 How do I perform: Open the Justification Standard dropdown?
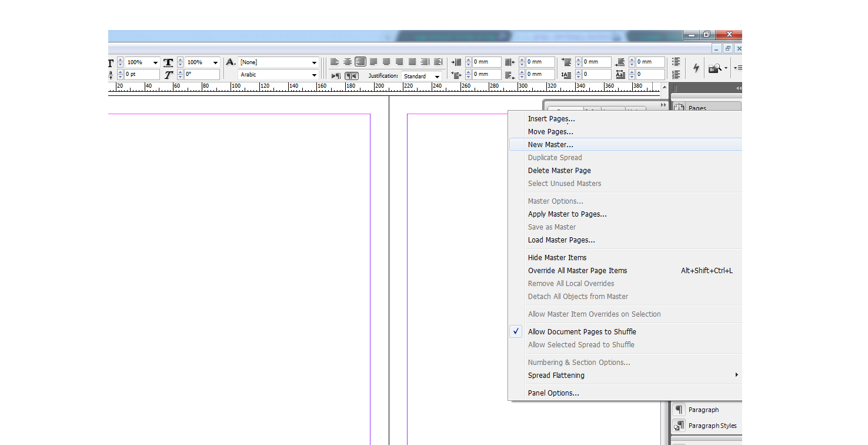coord(422,76)
